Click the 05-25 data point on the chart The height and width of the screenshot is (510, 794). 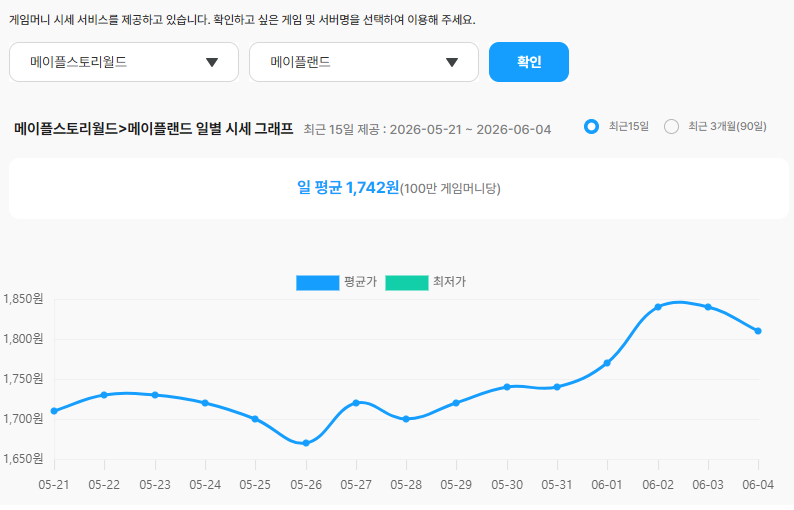(x=255, y=419)
